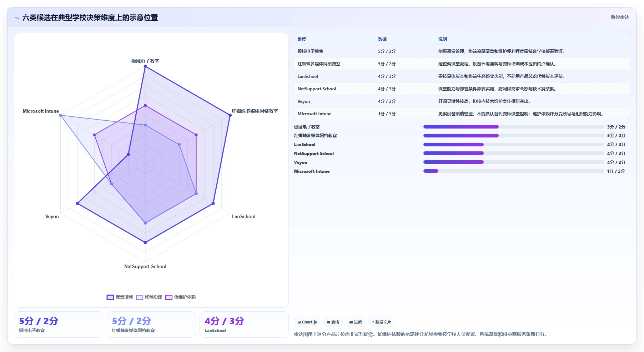Click the 数据 column header

382,39
